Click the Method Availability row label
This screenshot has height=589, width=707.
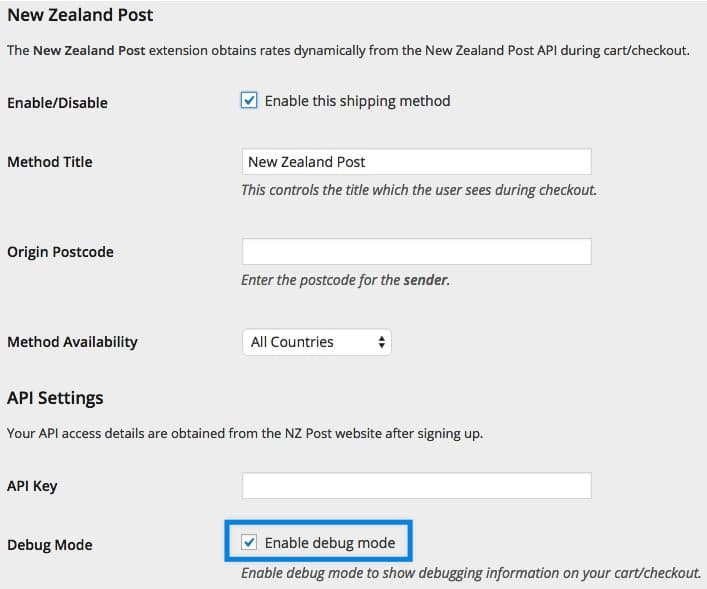pos(72,342)
